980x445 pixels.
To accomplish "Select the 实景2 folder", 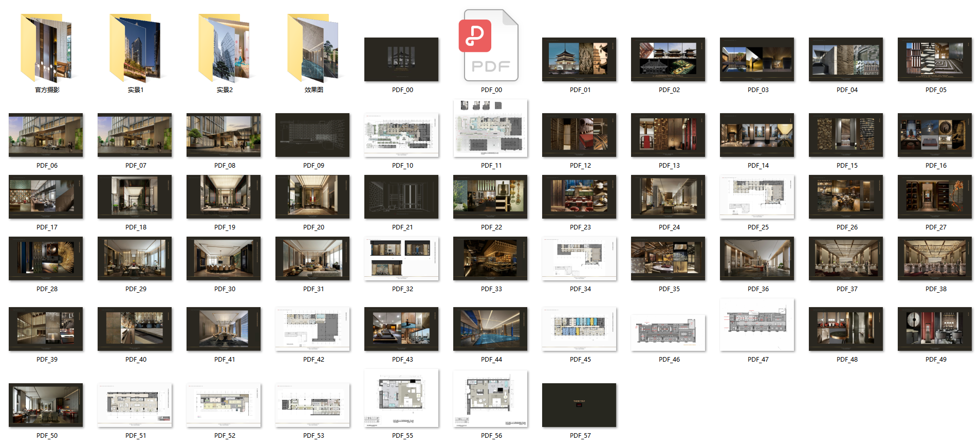I will tap(224, 49).
